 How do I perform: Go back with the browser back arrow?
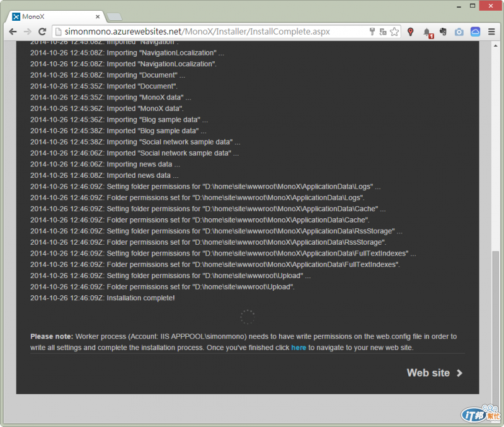pos(13,32)
